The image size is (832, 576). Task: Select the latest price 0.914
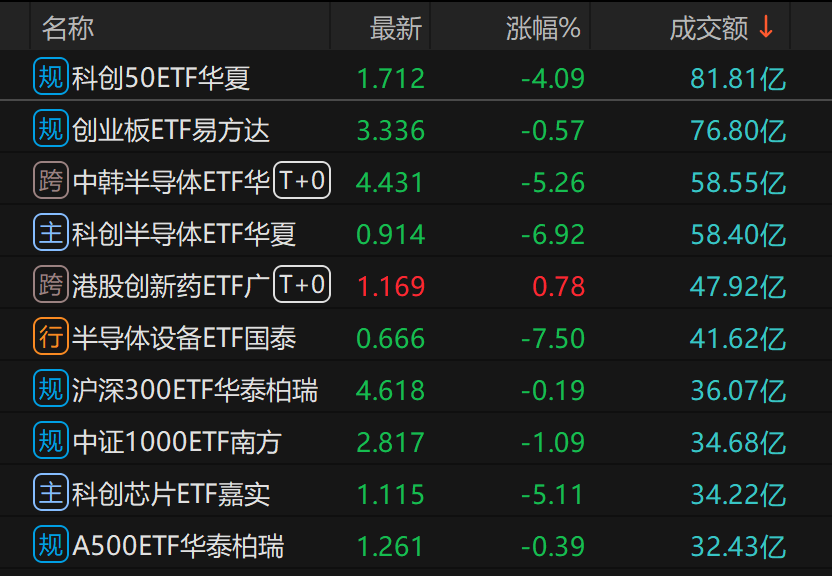coord(391,234)
